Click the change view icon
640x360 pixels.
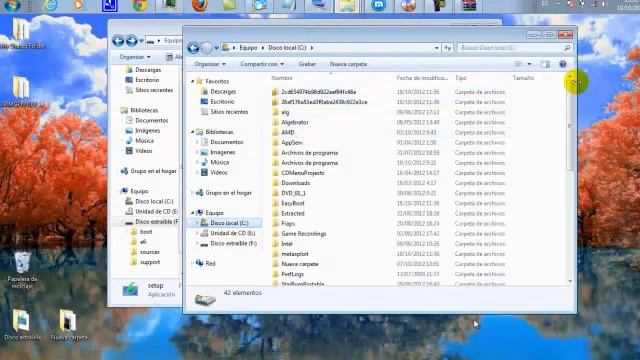(x=519, y=64)
